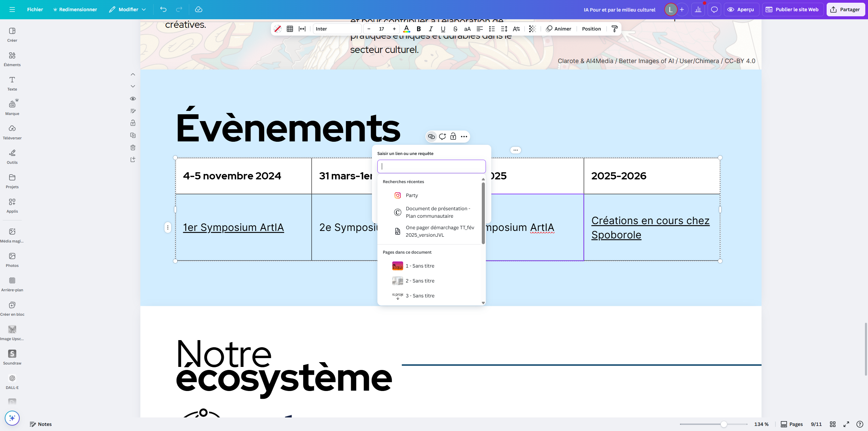This screenshot has height=431, width=868.
Task: Open the Inter font dropdown
Action: pyautogui.click(x=337, y=29)
